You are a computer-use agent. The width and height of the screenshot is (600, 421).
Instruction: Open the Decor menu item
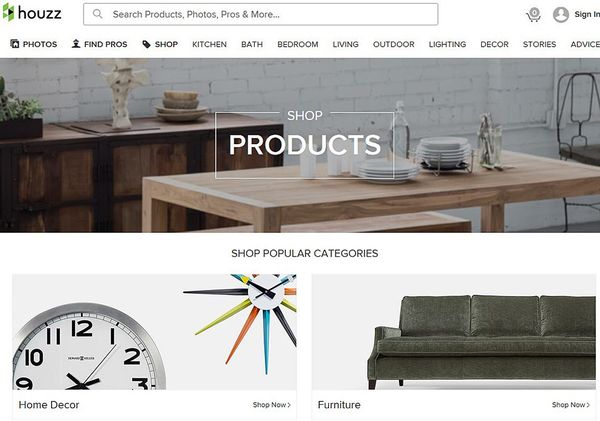point(494,44)
